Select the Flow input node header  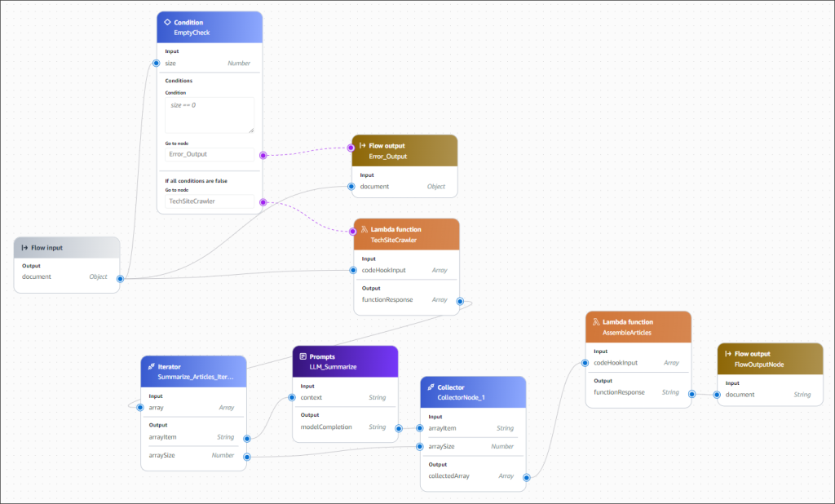click(67, 248)
